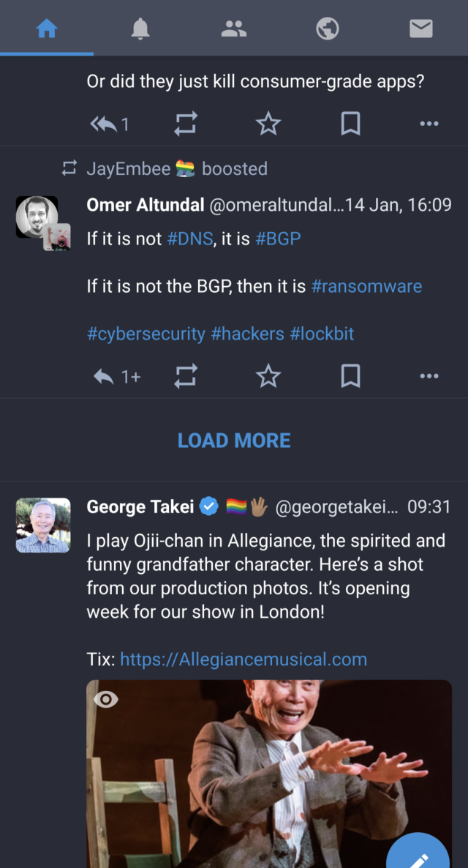The image size is (468, 868).
Task: Hide George Takei's photo with eye icon
Action: (107, 700)
